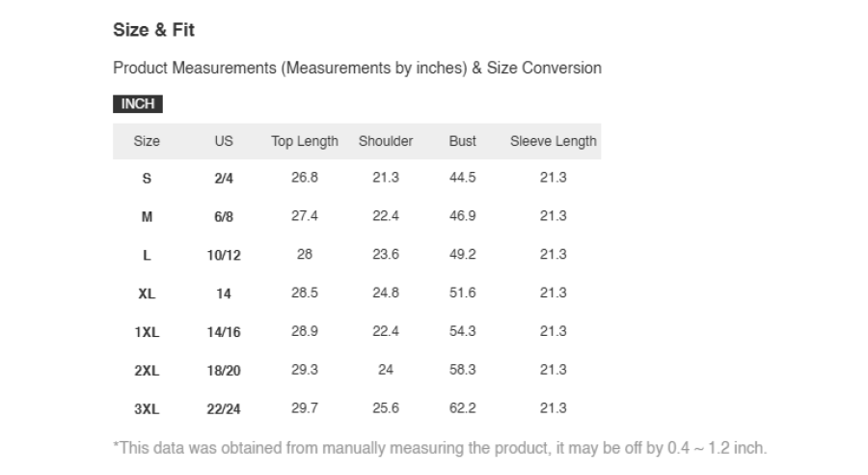Click the Sleeve Length column header

pyautogui.click(x=553, y=141)
